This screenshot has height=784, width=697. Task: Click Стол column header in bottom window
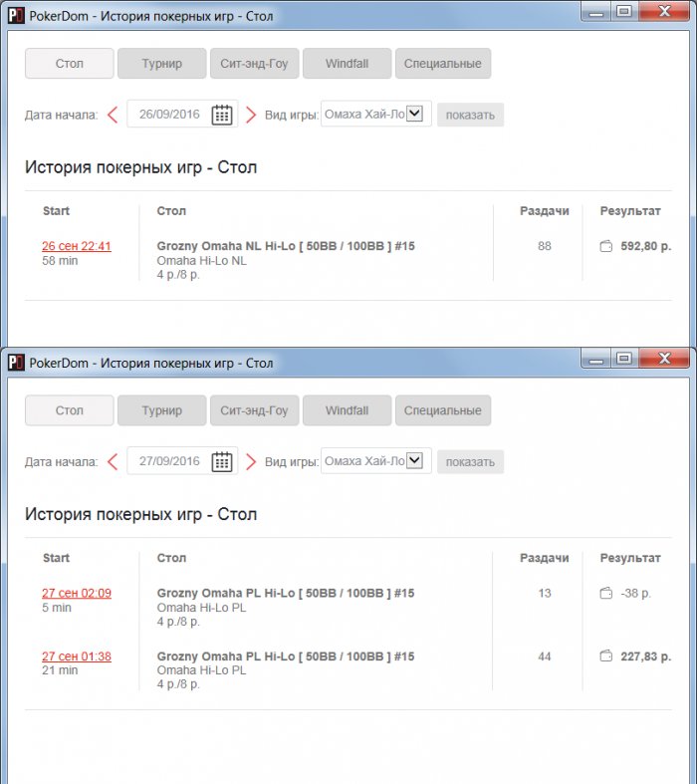tap(171, 558)
